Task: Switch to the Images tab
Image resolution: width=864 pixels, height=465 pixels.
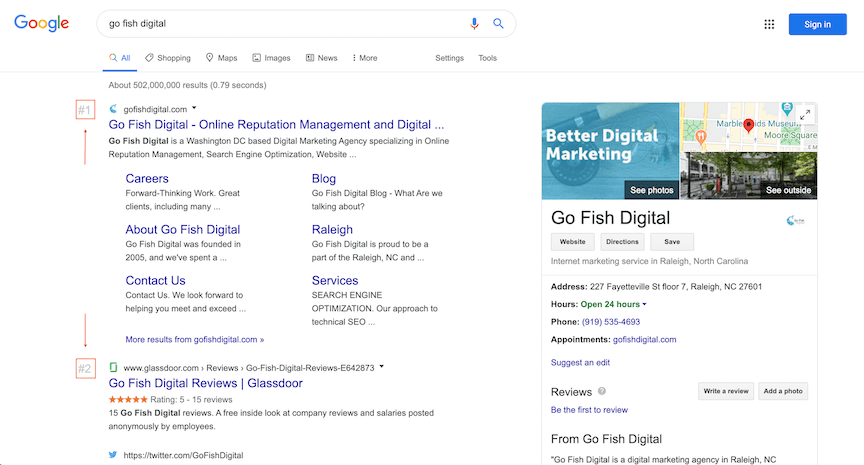Action: pyautogui.click(x=271, y=58)
